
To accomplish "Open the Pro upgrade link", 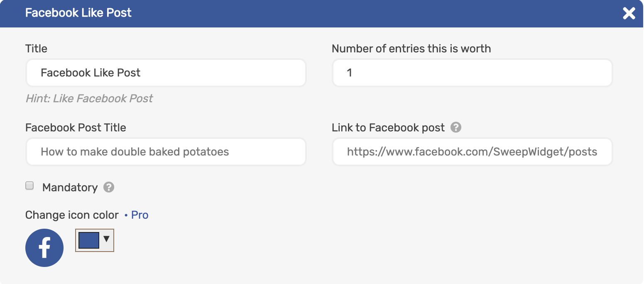I will pyautogui.click(x=140, y=215).
